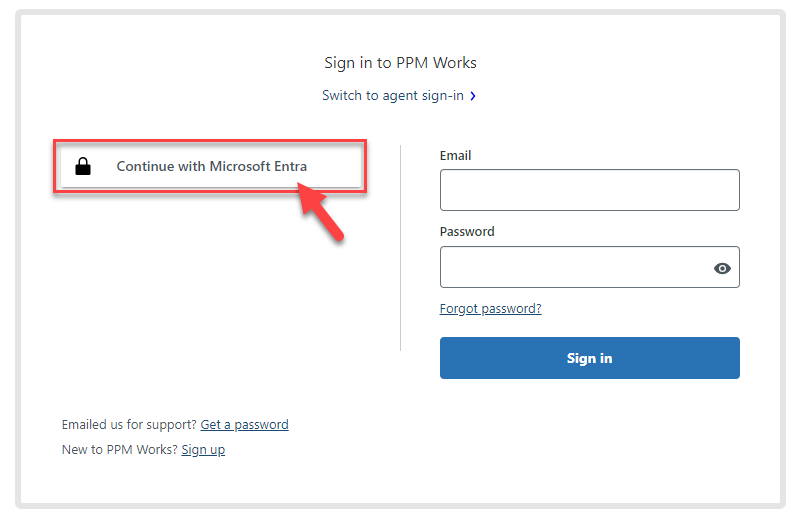The width and height of the screenshot is (796, 518).
Task: Open the Forgot password? link
Action: [490, 309]
